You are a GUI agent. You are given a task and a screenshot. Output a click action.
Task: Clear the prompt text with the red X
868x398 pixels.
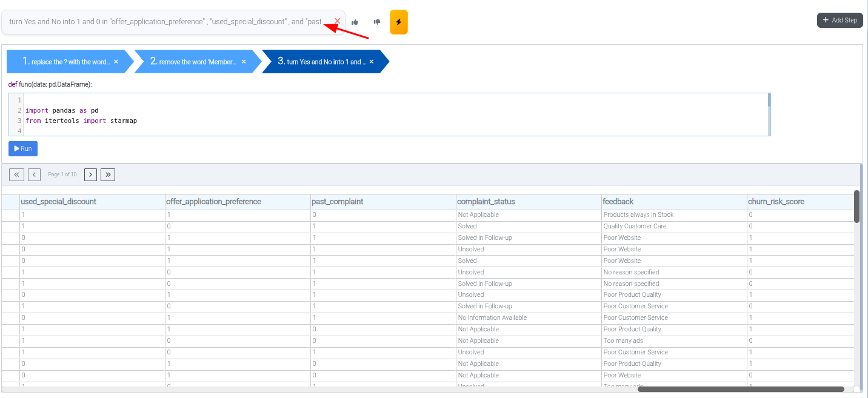pyautogui.click(x=338, y=21)
